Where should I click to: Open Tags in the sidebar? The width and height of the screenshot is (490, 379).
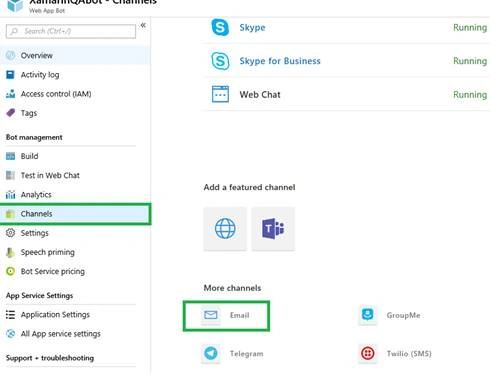coord(29,113)
